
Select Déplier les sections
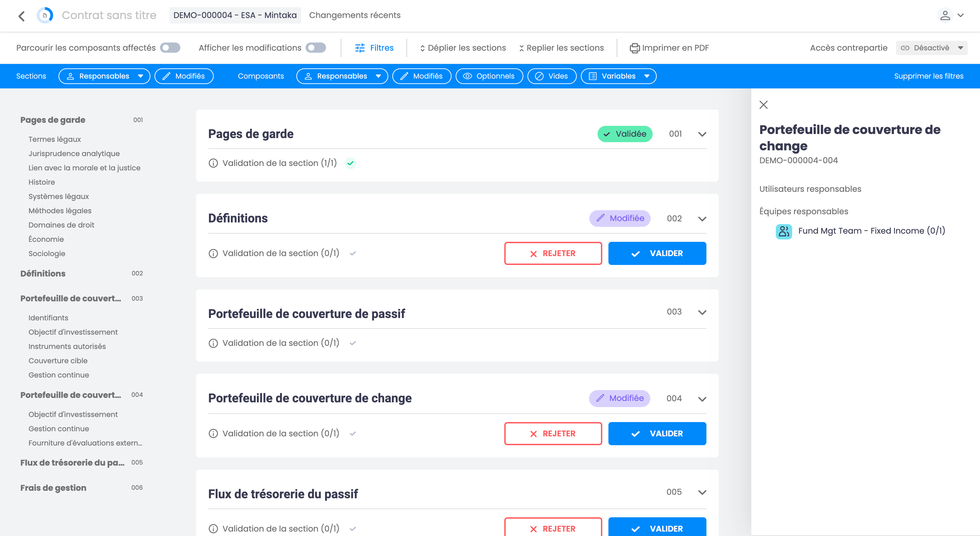(x=462, y=48)
